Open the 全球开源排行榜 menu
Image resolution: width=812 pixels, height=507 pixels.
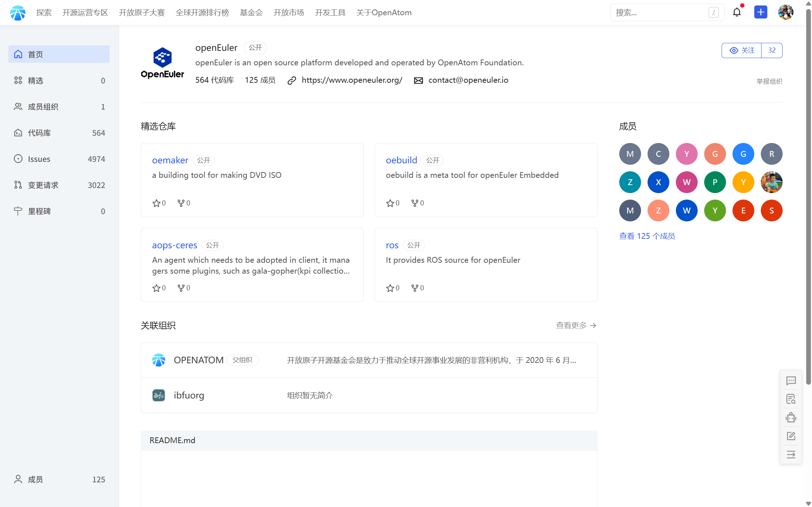coord(202,13)
